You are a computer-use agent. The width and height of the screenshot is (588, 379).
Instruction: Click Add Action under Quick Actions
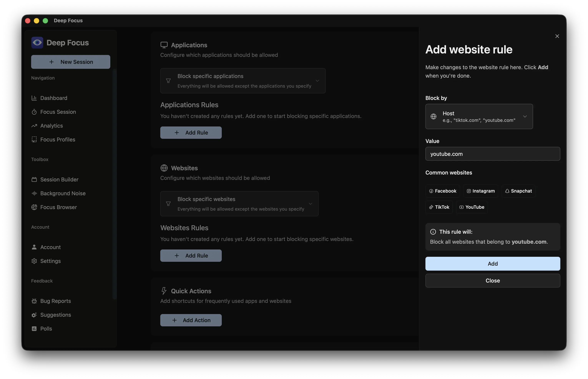pyautogui.click(x=191, y=320)
